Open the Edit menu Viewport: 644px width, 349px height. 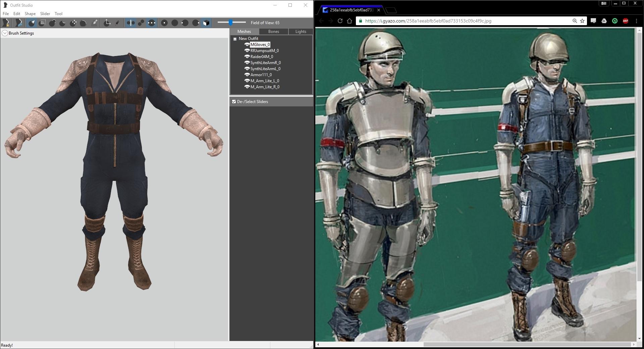(17, 14)
